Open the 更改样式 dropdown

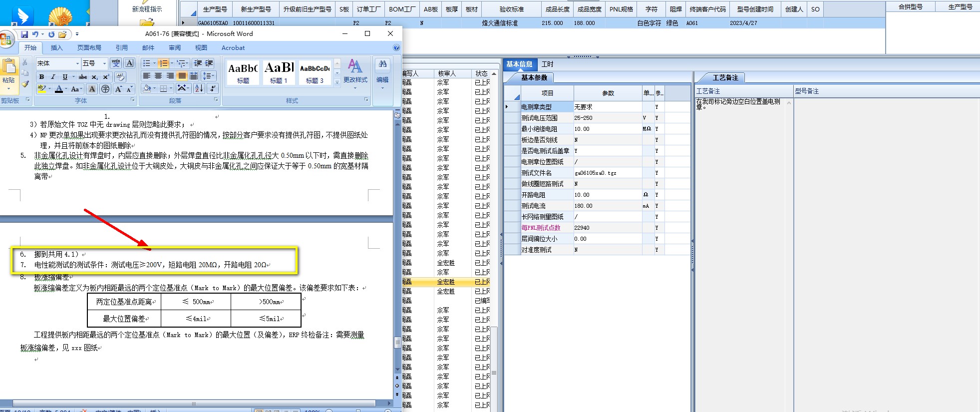pyautogui.click(x=355, y=74)
